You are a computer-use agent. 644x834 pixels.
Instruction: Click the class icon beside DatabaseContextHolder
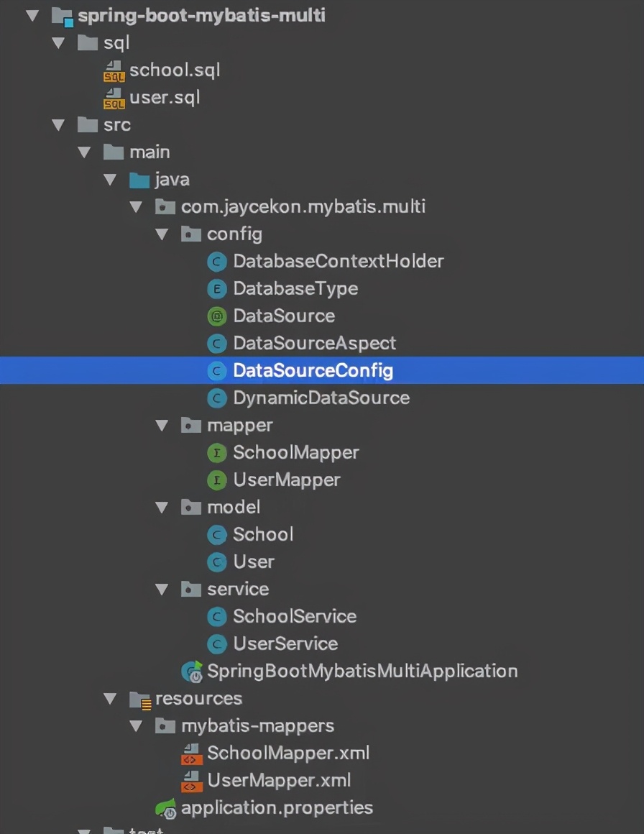[x=216, y=261]
